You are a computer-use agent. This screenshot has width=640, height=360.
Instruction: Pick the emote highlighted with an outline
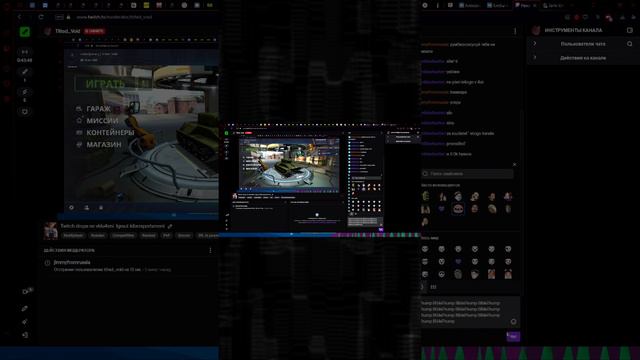pyautogui.click(x=458, y=209)
